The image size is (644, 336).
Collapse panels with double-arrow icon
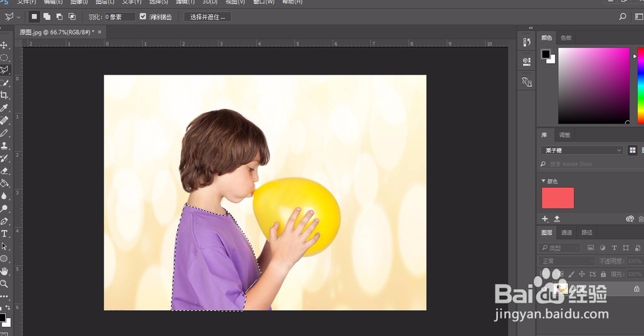coord(531,28)
